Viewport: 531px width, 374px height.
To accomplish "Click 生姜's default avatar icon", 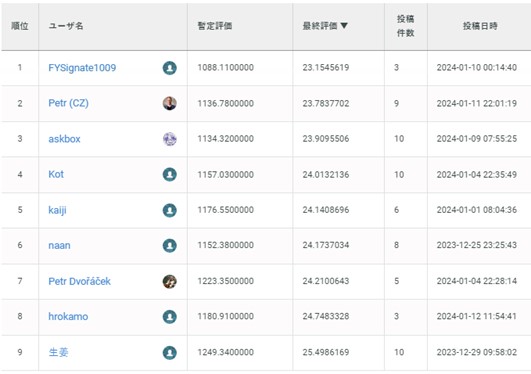I will coord(170,352).
